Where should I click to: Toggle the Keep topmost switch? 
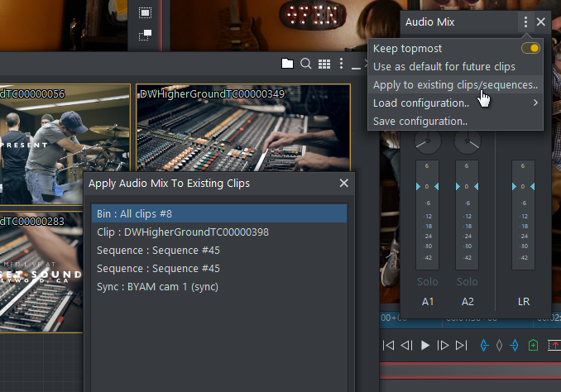tap(531, 48)
